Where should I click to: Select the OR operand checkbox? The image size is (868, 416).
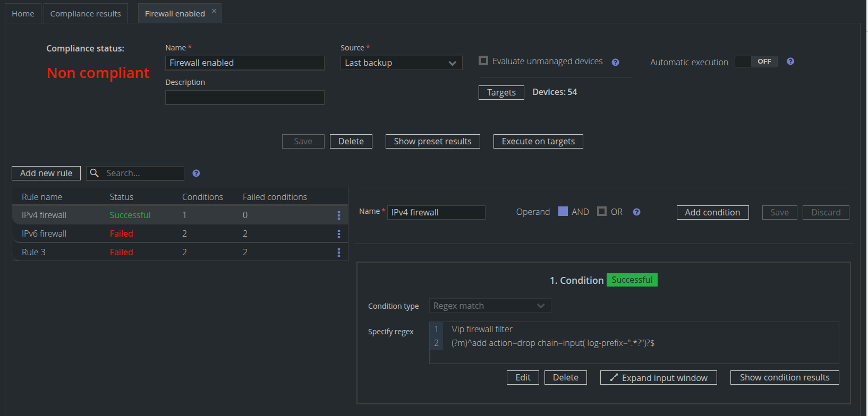(602, 212)
